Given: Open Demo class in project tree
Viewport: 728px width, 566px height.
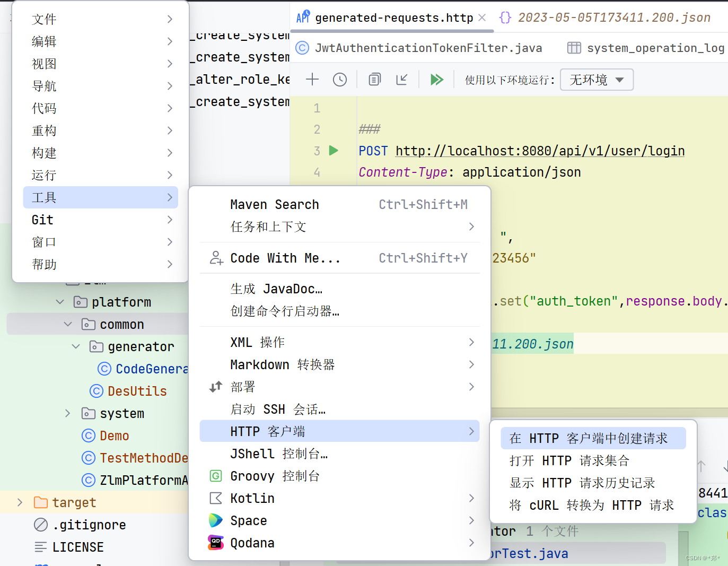Looking at the screenshot, I should [105, 436].
